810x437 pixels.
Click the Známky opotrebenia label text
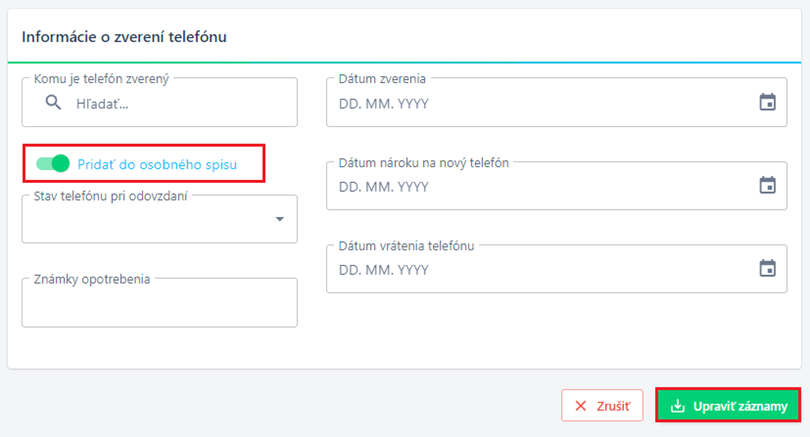(x=92, y=279)
